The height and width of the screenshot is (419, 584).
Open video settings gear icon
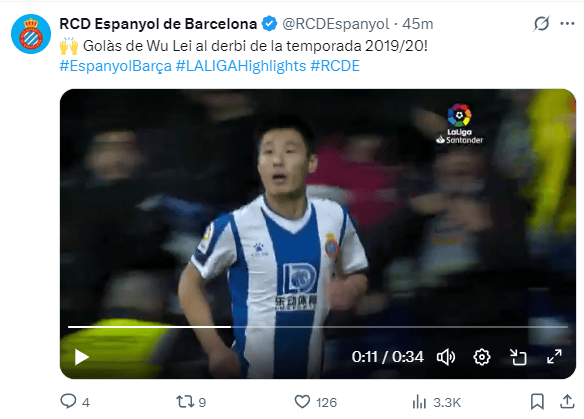(x=482, y=357)
